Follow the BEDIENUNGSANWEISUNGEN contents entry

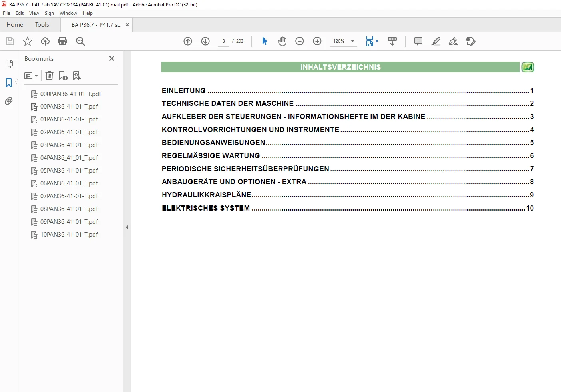(348, 143)
